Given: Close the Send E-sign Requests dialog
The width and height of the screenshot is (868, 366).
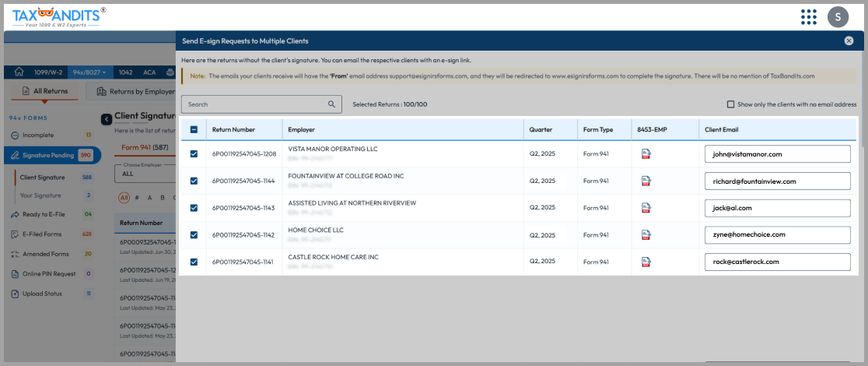Looking at the screenshot, I should tap(849, 40).
